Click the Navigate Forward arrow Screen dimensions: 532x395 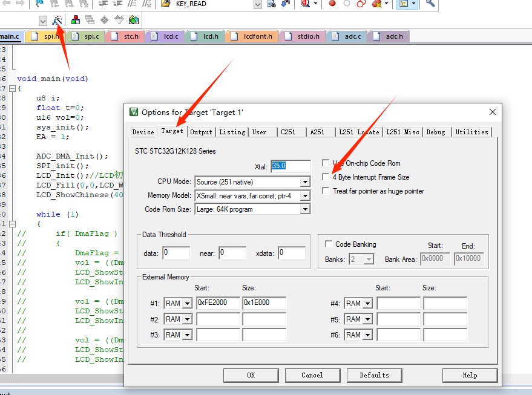(21, 4)
